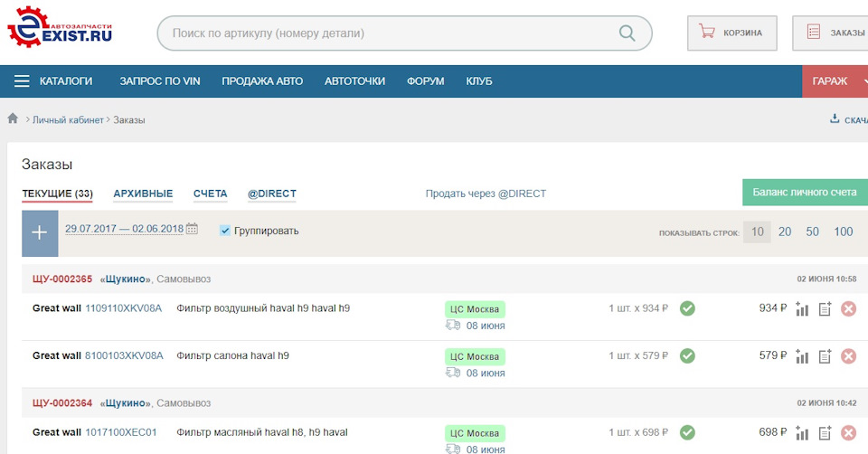Open the Запрос по VIN menu
The image size is (868, 454).
[160, 81]
